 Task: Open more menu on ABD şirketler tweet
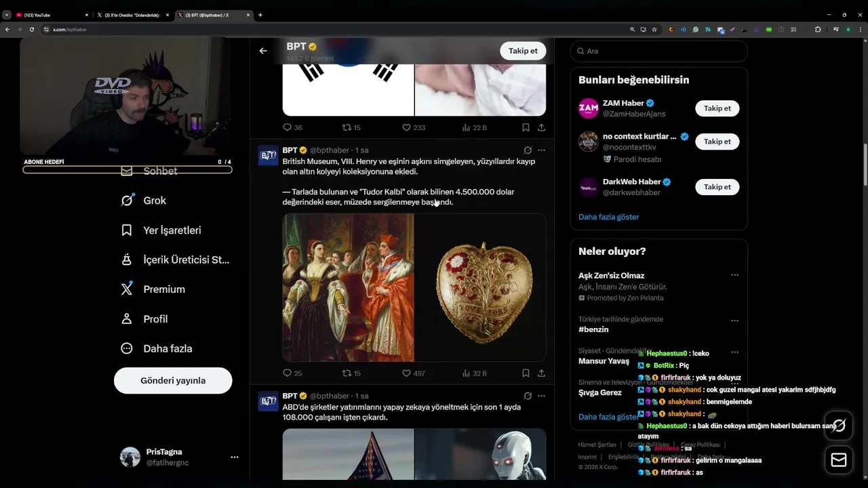tap(541, 396)
